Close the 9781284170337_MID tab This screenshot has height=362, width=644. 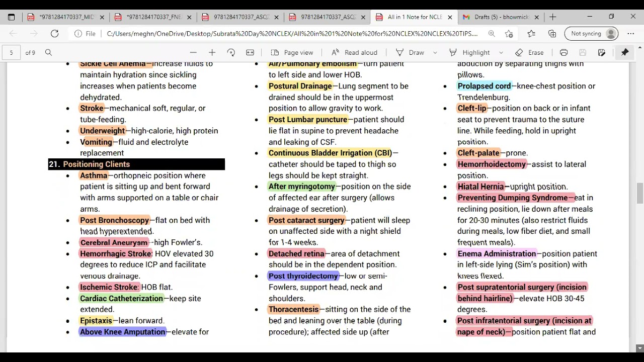pyautogui.click(x=102, y=17)
